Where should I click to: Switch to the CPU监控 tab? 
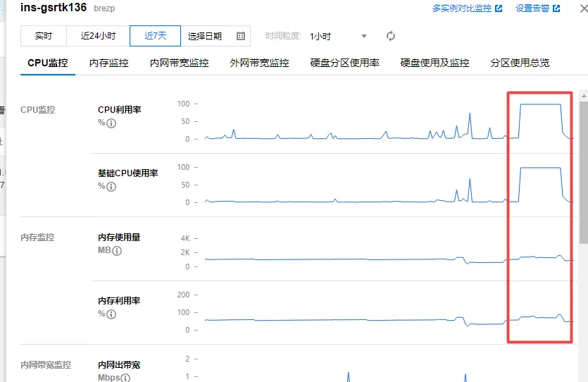[x=48, y=63]
